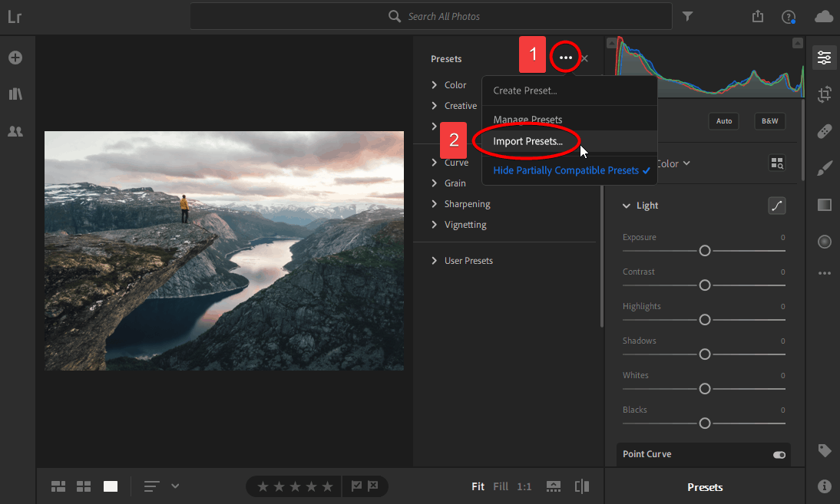Toggle the Point Curve switch

779,455
